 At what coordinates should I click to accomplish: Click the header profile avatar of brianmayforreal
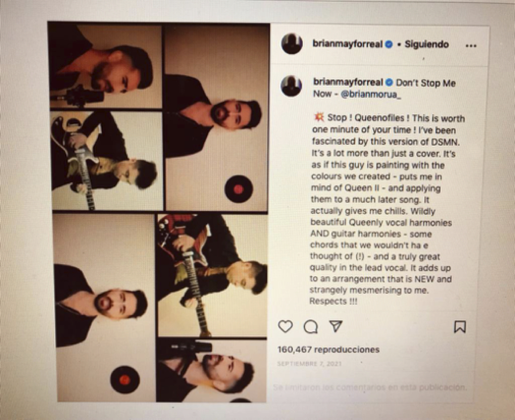pos(292,44)
